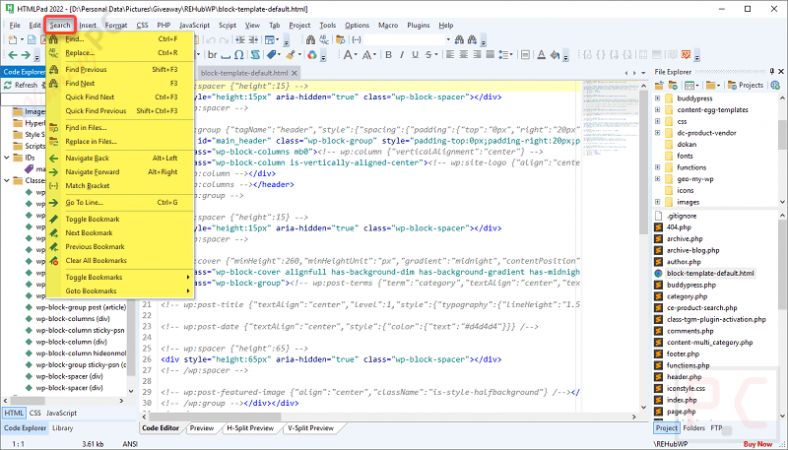Click the toolbar Find binoculars icon
Screen dimensions: 788x450
311,40
